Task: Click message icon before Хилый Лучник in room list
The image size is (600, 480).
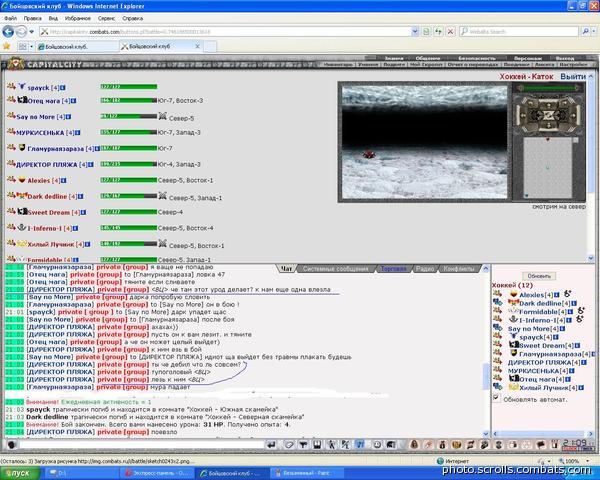Action: coord(497,387)
